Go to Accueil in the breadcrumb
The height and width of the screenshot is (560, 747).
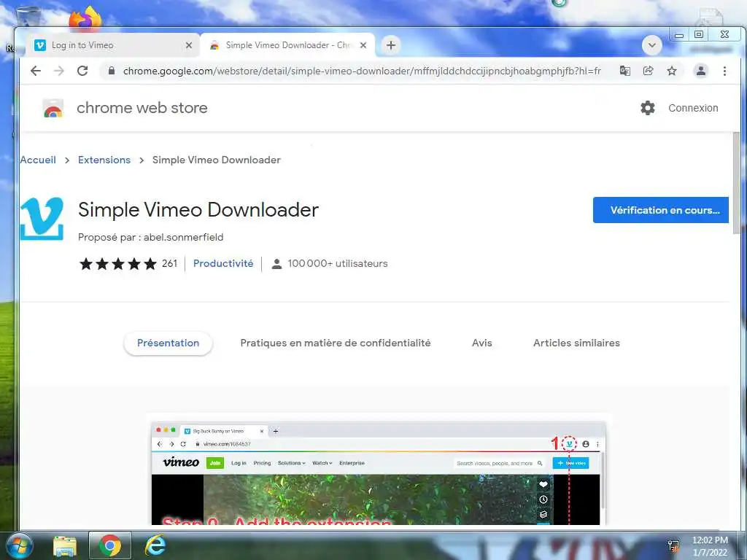point(38,160)
